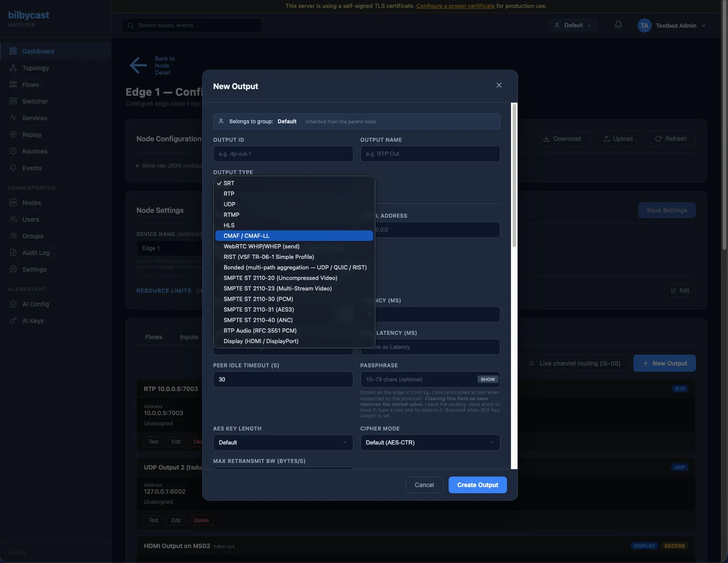The height and width of the screenshot is (563, 728).
Task: Click the search magnifier icon
Action: 131,25
